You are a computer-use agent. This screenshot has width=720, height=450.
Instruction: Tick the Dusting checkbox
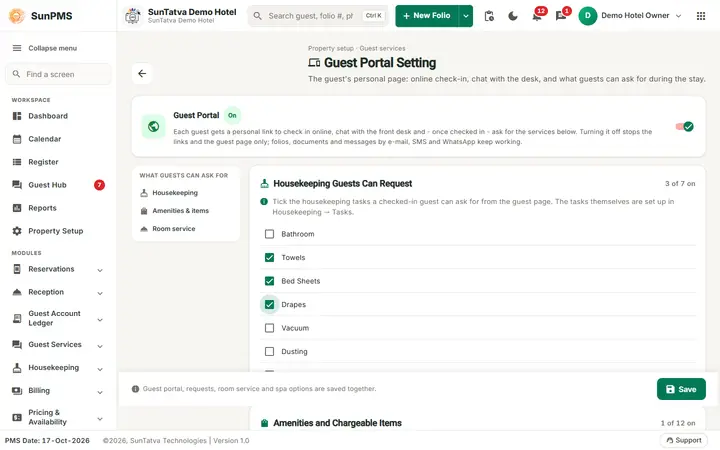coord(270,351)
